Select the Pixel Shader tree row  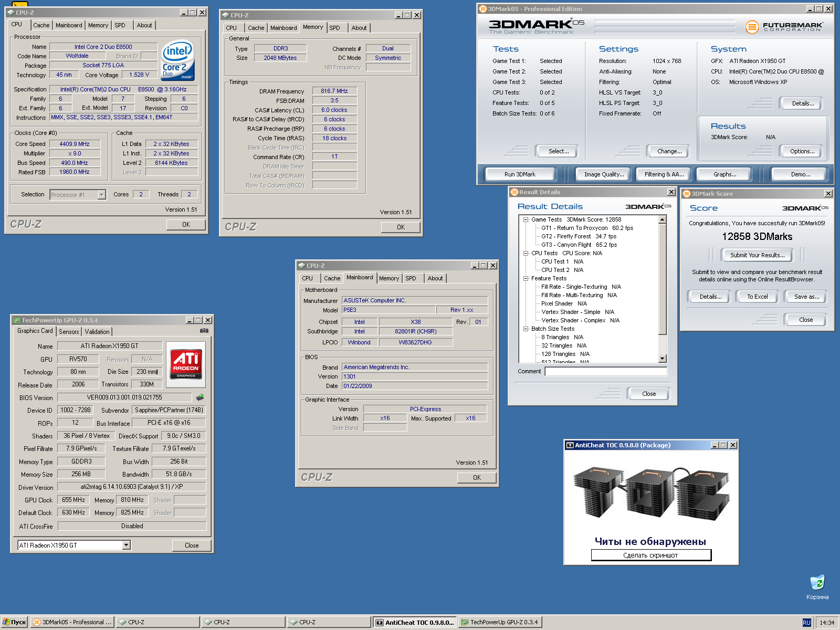point(564,303)
